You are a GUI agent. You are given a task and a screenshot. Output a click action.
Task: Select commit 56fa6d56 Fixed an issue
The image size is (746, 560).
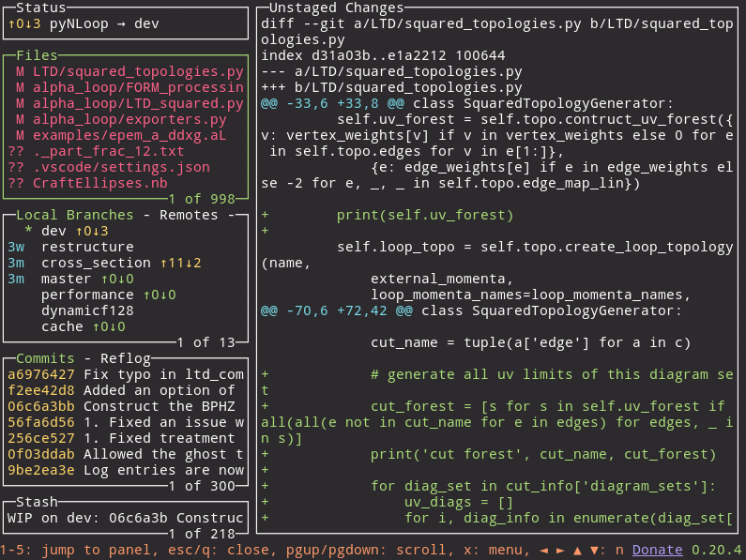pyautogui.click(x=126, y=422)
